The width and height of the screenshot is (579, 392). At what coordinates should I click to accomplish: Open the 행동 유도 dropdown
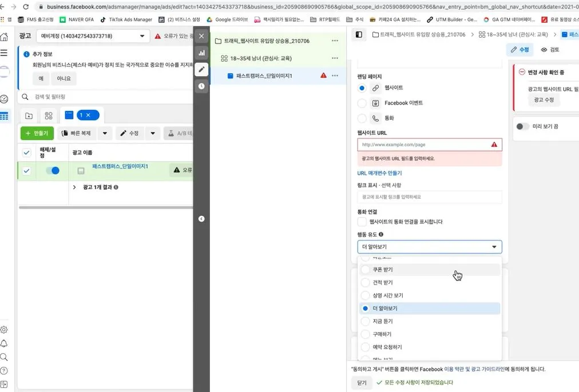click(x=429, y=247)
